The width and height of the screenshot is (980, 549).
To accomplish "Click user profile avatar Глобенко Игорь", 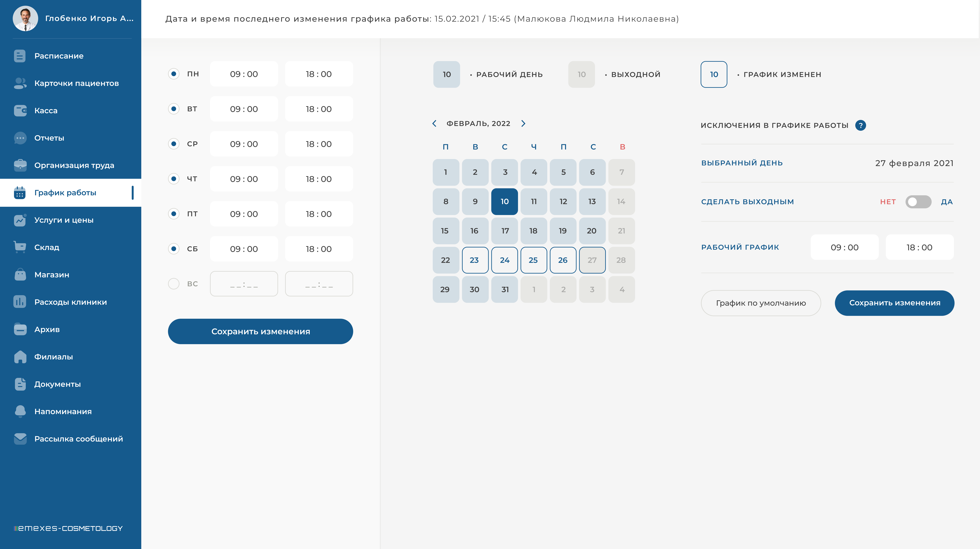I will (25, 18).
